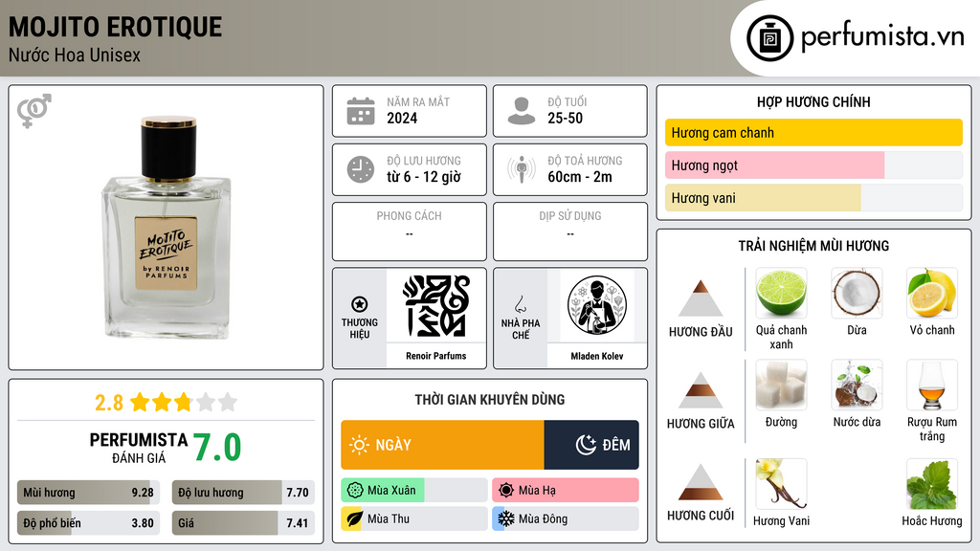Click the Hương ngọt accord bar
The height and width of the screenshot is (551, 980).
813,165
